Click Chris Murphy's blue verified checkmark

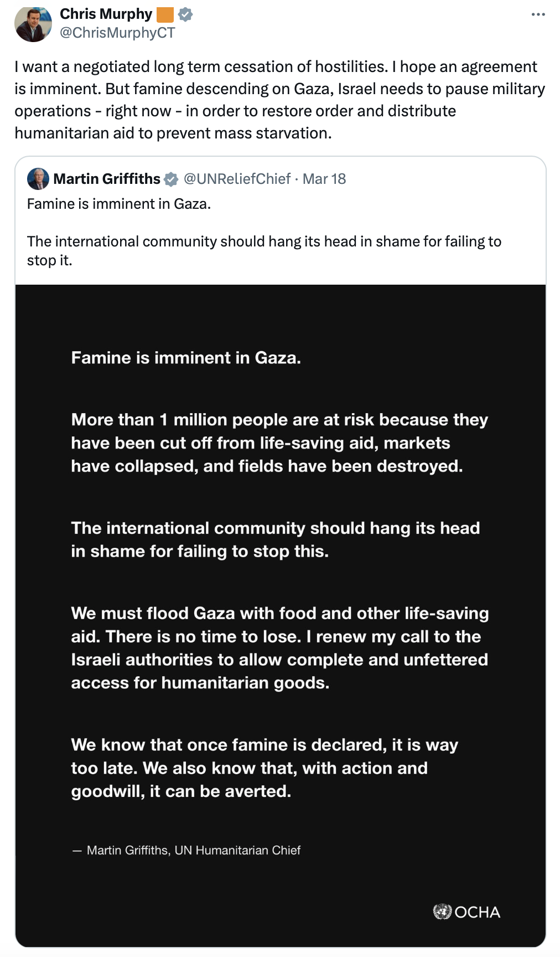(x=185, y=14)
